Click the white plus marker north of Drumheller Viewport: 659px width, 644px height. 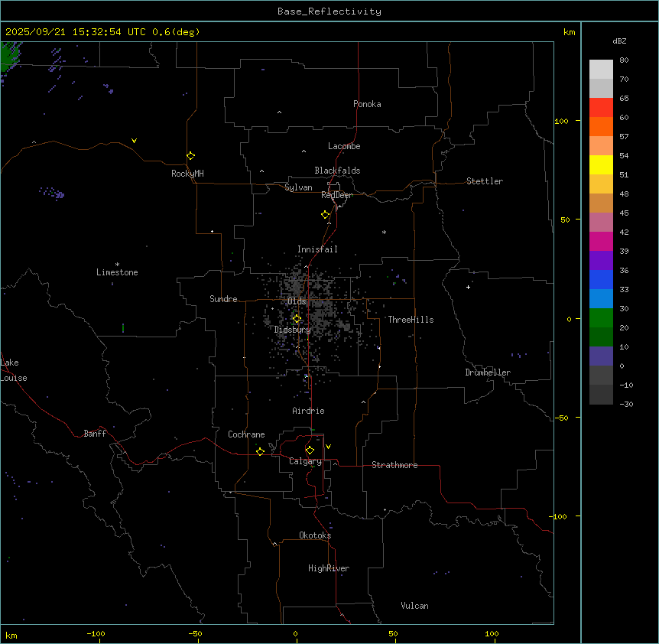(x=468, y=287)
